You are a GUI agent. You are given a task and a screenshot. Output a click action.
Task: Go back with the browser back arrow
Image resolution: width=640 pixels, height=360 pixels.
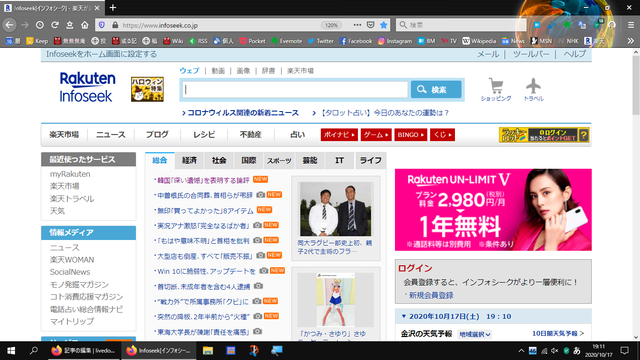point(9,25)
